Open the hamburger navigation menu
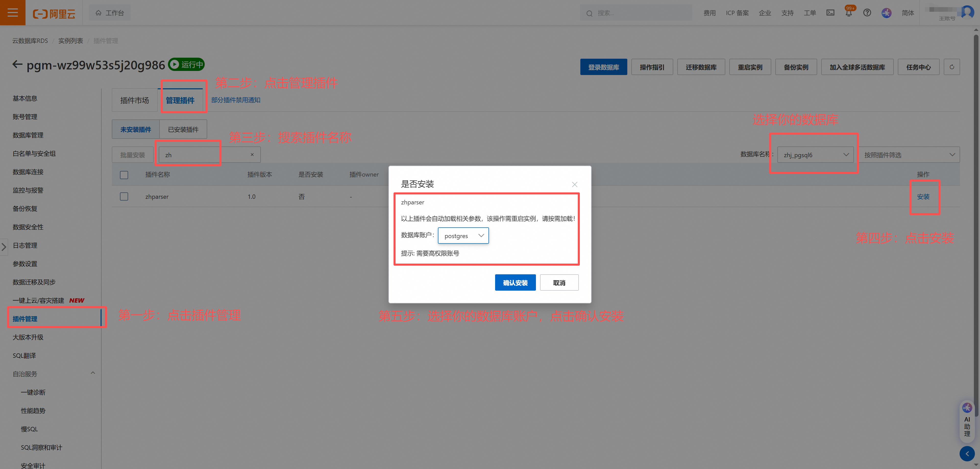 coord(13,13)
